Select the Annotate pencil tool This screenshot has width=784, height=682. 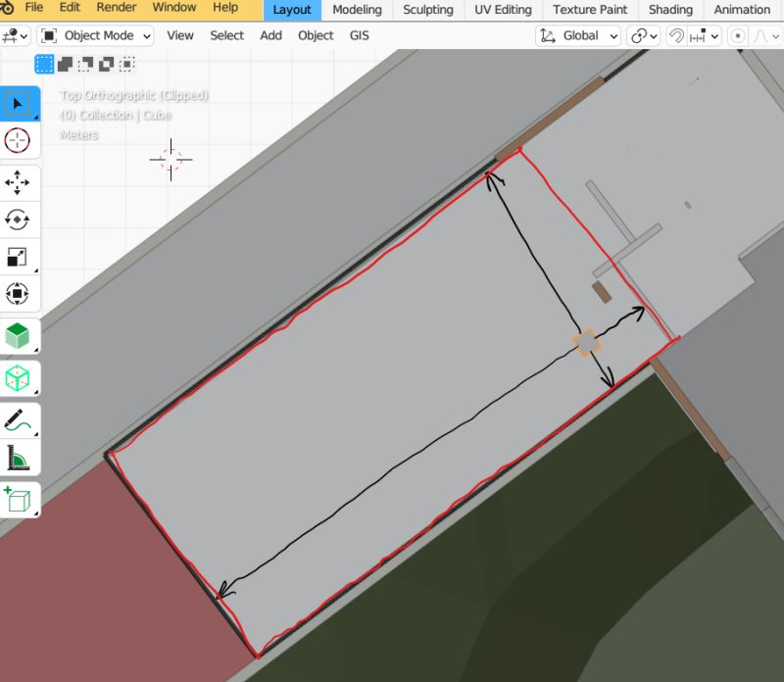click(x=18, y=420)
